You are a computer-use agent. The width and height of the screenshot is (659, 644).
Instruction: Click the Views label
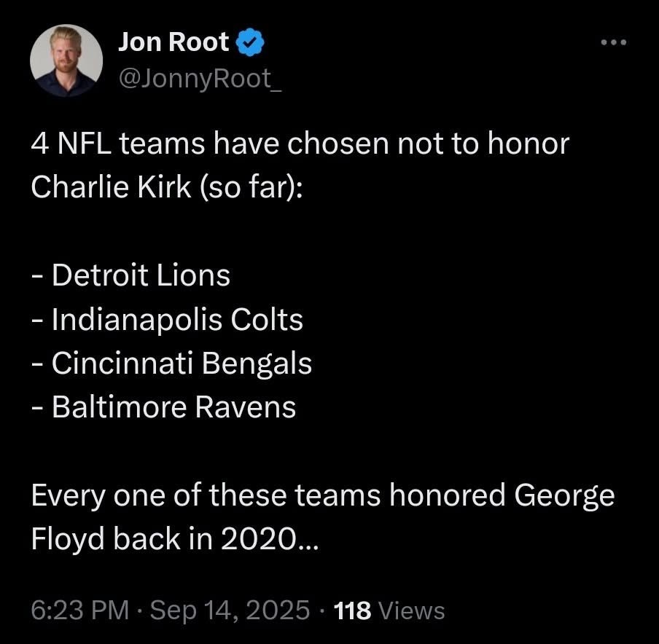(x=413, y=610)
